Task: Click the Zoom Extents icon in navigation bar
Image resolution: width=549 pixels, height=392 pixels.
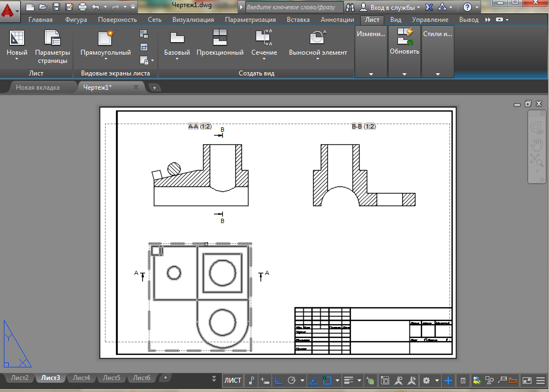Action: coord(536,160)
